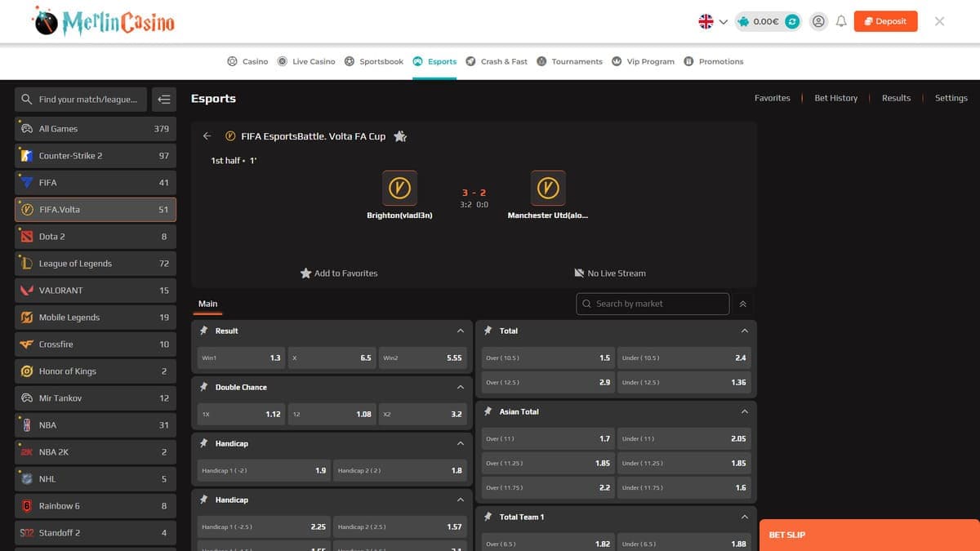Click the Find your match/league search field
The height and width of the screenshot is (551, 980).
click(81, 100)
